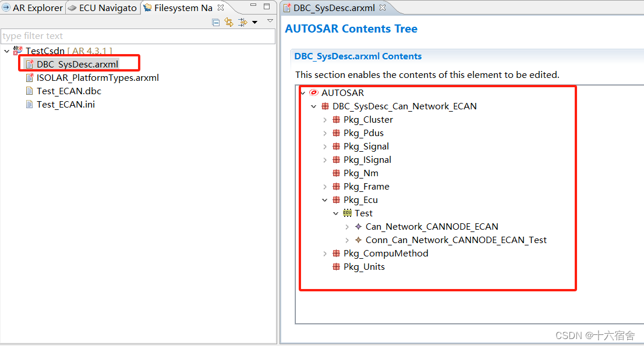Switch to the ECU Navigator tab
Viewport: 644px width, 346px height.
[102, 8]
